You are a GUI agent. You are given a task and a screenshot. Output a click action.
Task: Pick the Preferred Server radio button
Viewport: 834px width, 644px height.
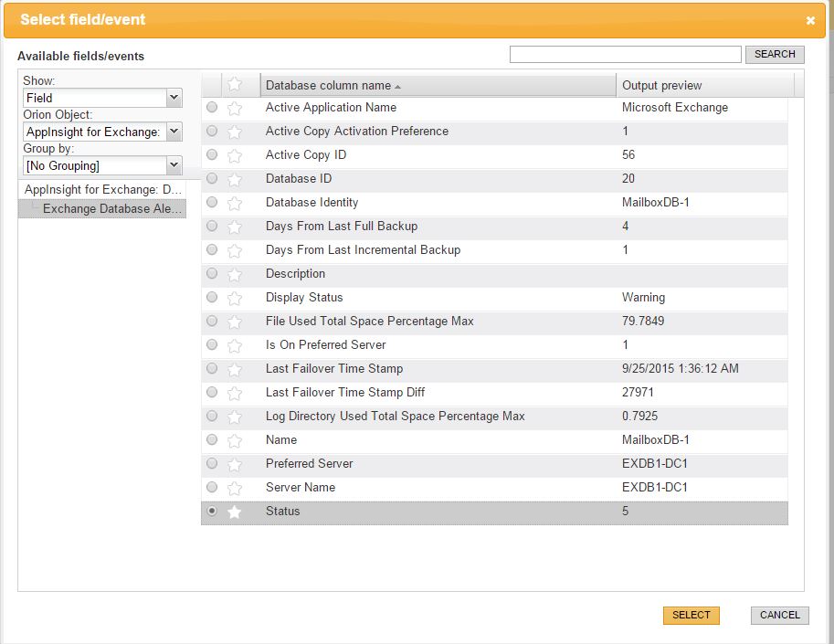pos(212,463)
